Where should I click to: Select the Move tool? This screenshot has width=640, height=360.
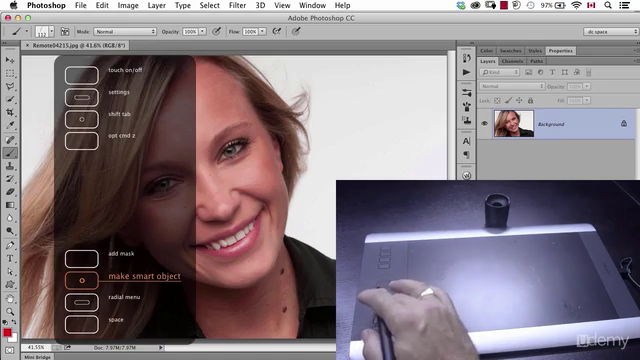[10, 60]
